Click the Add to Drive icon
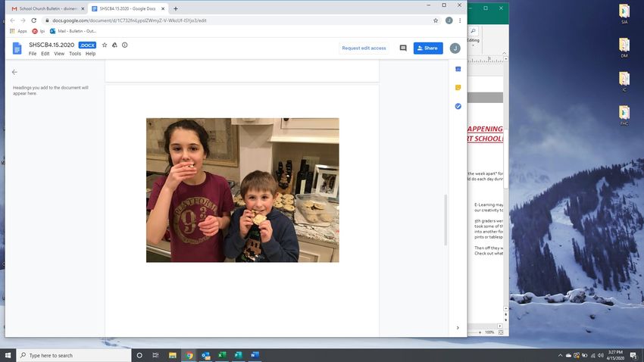Screen dimensions: 644x362 pos(114,45)
